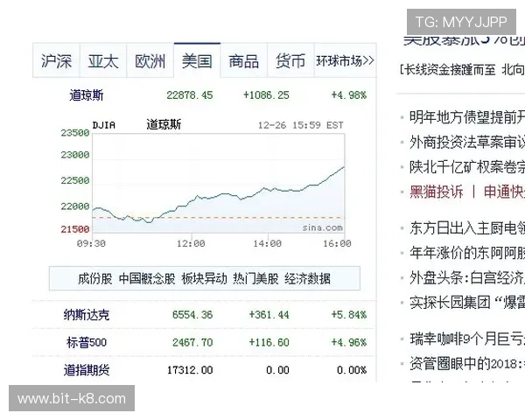Click the 道琼斯 index name link

[x=87, y=95]
